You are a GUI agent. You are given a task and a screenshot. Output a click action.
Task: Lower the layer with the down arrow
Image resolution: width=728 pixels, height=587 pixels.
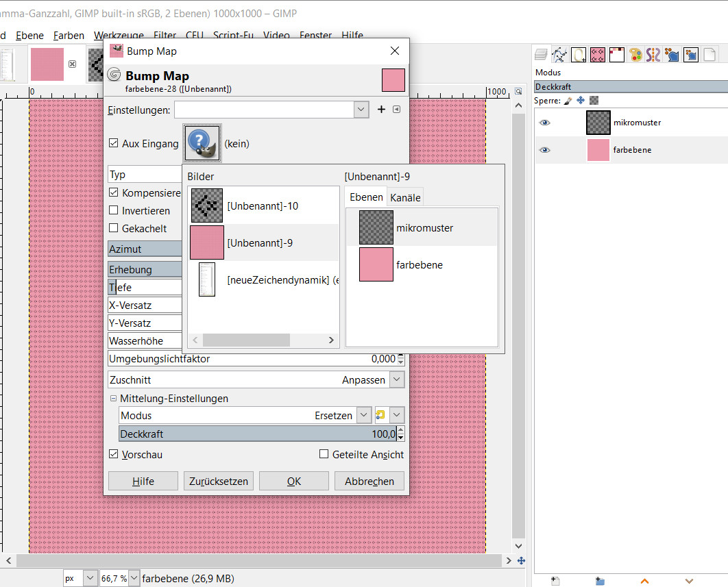click(689, 581)
